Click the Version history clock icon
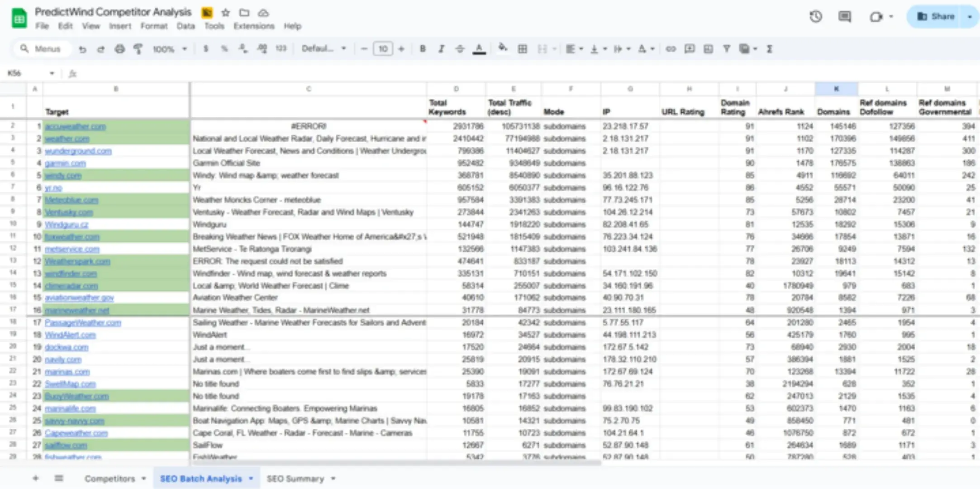Image resolution: width=980 pixels, height=489 pixels. [x=816, y=17]
